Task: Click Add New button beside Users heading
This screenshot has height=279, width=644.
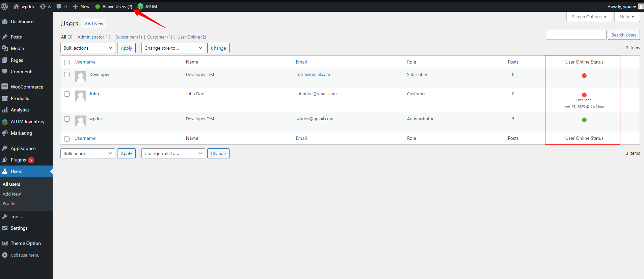Action: pyautogui.click(x=94, y=24)
